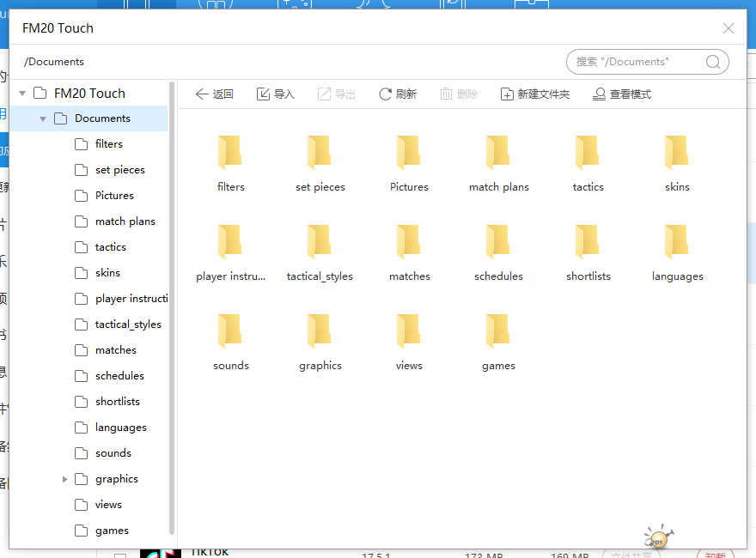Open the 查看模式 view mode option
This screenshot has height=558, width=756.
[622, 94]
